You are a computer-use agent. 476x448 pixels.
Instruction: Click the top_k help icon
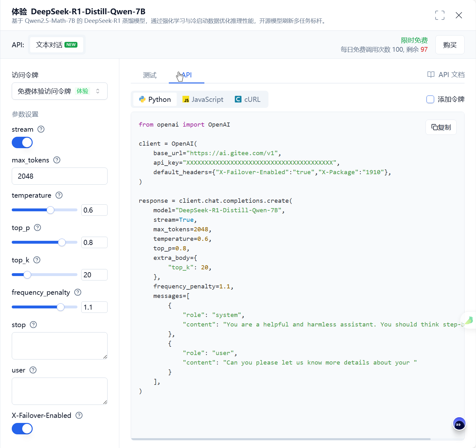point(37,260)
